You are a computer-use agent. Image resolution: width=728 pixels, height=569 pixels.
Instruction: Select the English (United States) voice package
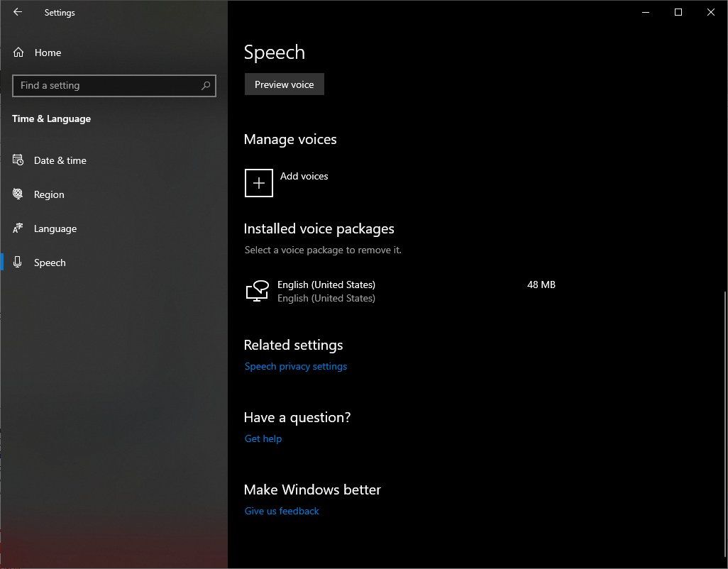pos(400,291)
